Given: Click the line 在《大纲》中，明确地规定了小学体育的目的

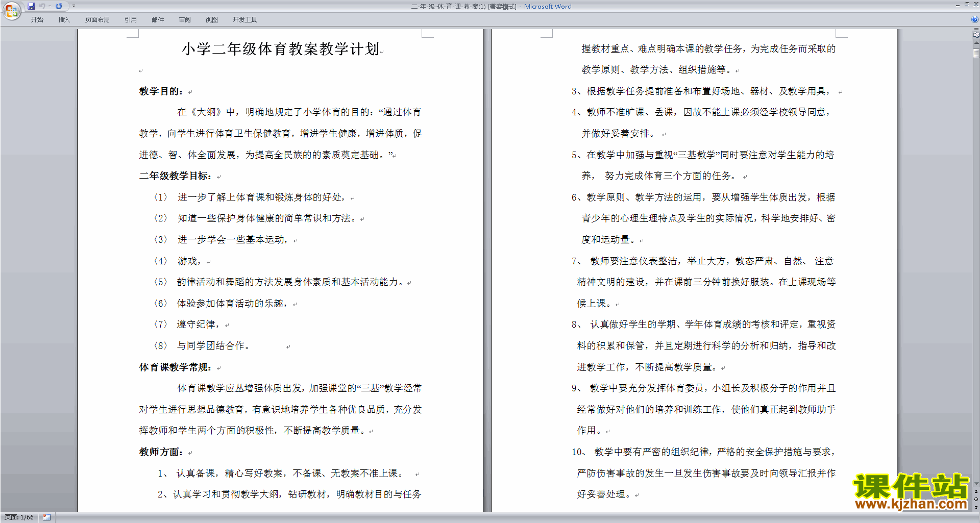Looking at the screenshot, I should (299, 112).
